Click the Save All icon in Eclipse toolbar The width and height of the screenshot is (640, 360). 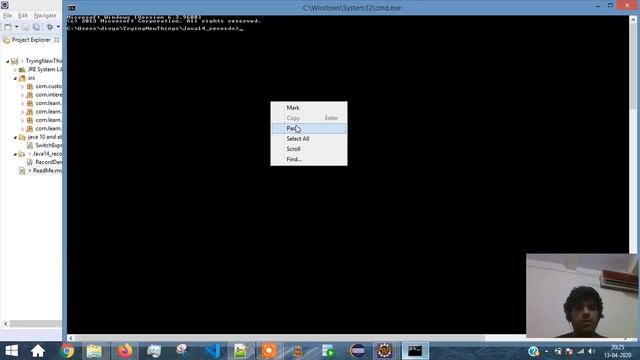point(36,27)
